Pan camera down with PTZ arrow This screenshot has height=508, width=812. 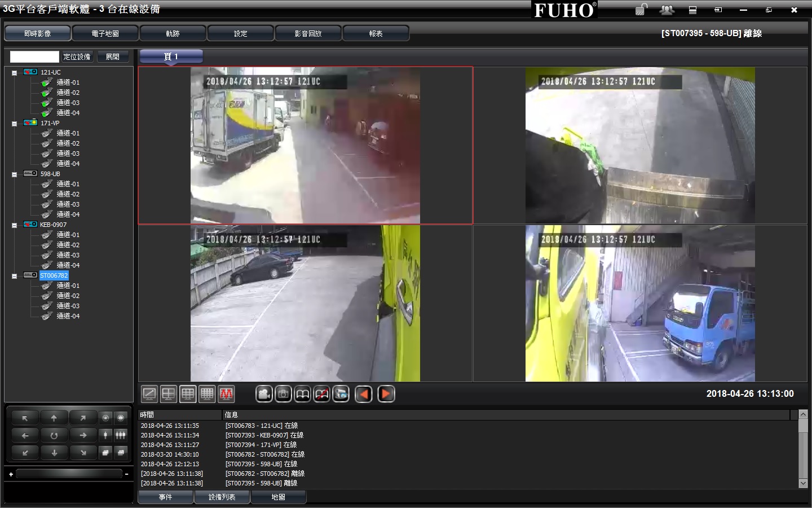point(54,453)
